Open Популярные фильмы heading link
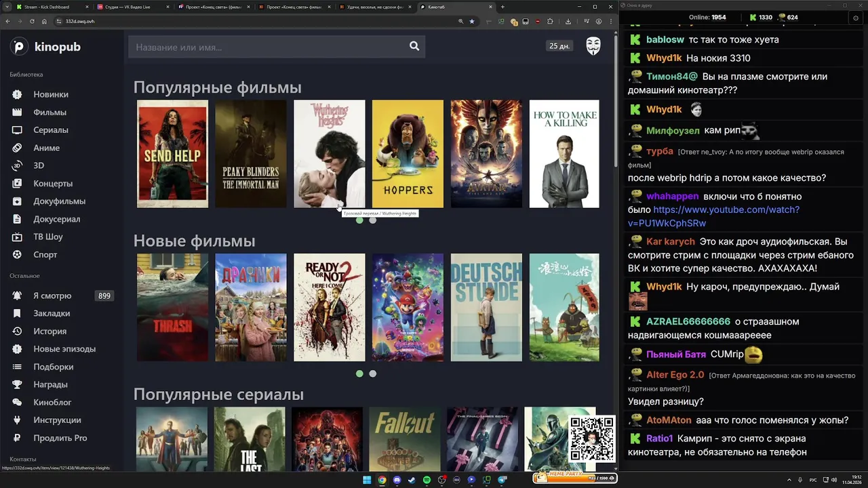 pyautogui.click(x=217, y=87)
